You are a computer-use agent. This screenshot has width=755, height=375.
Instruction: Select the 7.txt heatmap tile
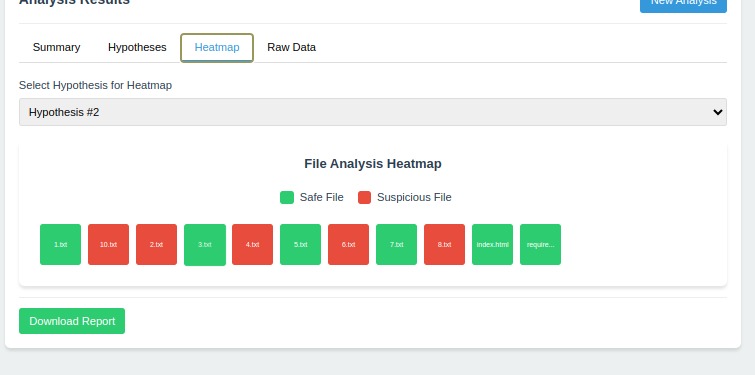tap(396, 245)
